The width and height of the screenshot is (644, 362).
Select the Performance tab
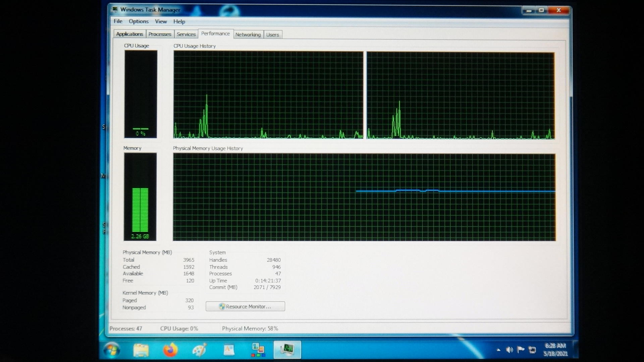coord(215,34)
